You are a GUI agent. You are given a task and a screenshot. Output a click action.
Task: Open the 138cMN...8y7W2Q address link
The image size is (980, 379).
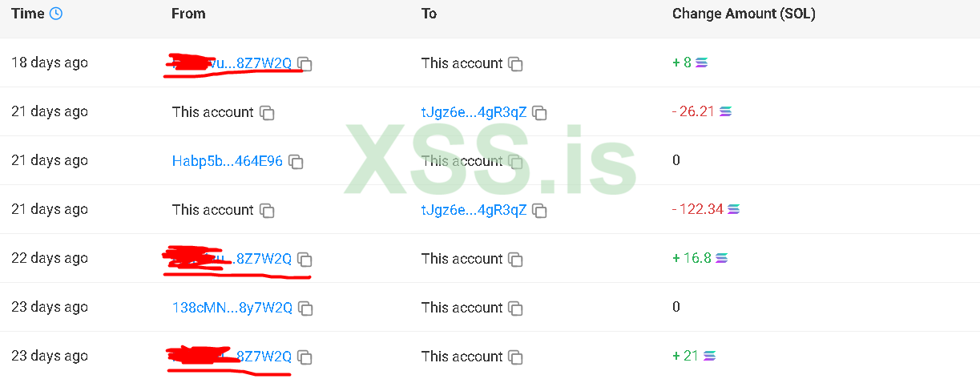tap(232, 308)
